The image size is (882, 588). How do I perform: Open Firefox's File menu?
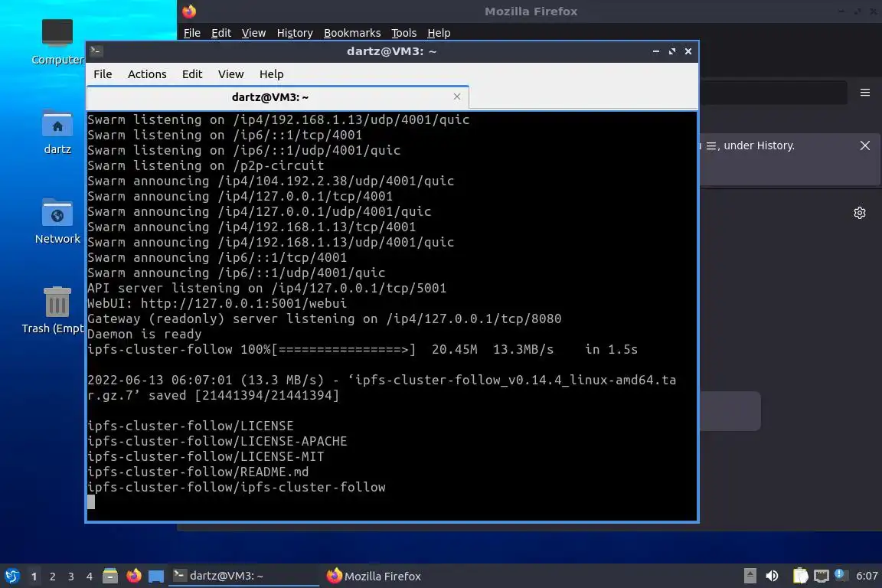(x=192, y=33)
